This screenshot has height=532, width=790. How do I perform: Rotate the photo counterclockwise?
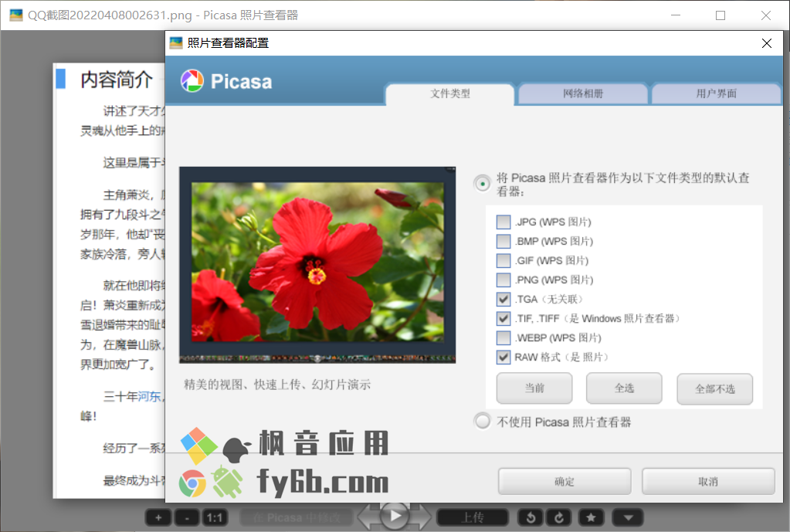[x=531, y=517]
